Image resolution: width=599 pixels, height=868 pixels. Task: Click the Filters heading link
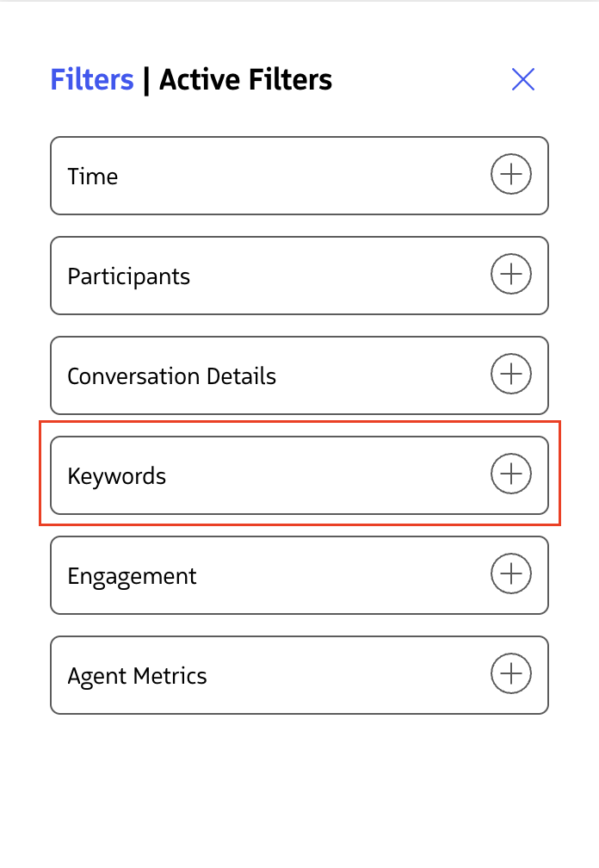pyautogui.click(x=91, y=79)
